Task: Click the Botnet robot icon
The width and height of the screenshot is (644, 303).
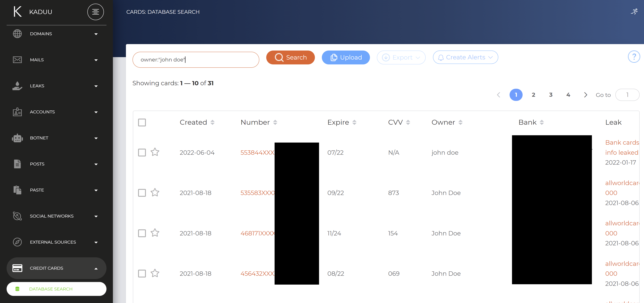Action: pos(17,138)
